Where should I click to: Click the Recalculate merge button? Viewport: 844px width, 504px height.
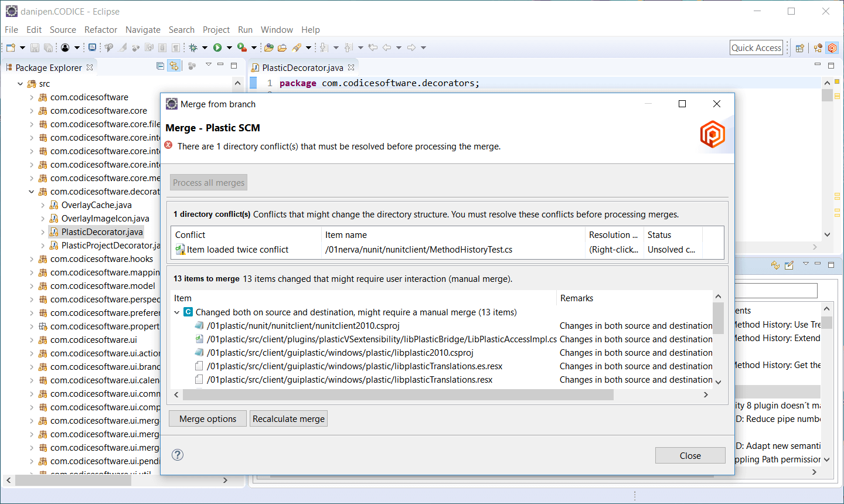coord(288,418)
